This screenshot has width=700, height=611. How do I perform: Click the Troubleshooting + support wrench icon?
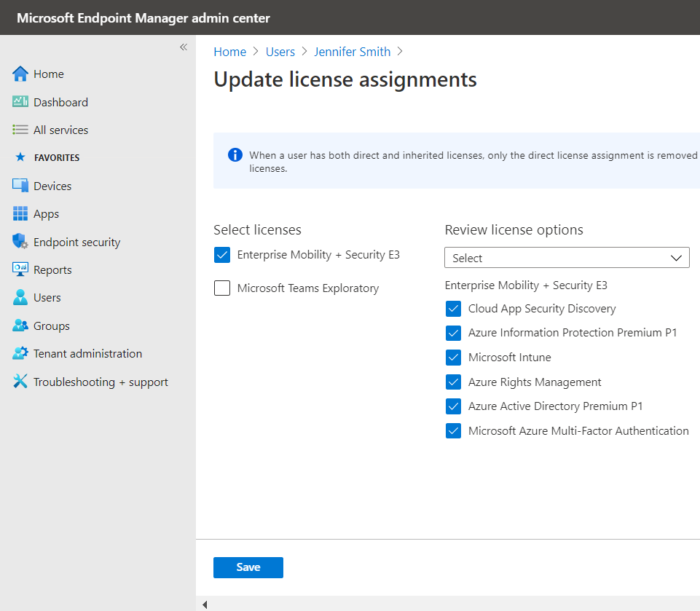coord(19,382)
